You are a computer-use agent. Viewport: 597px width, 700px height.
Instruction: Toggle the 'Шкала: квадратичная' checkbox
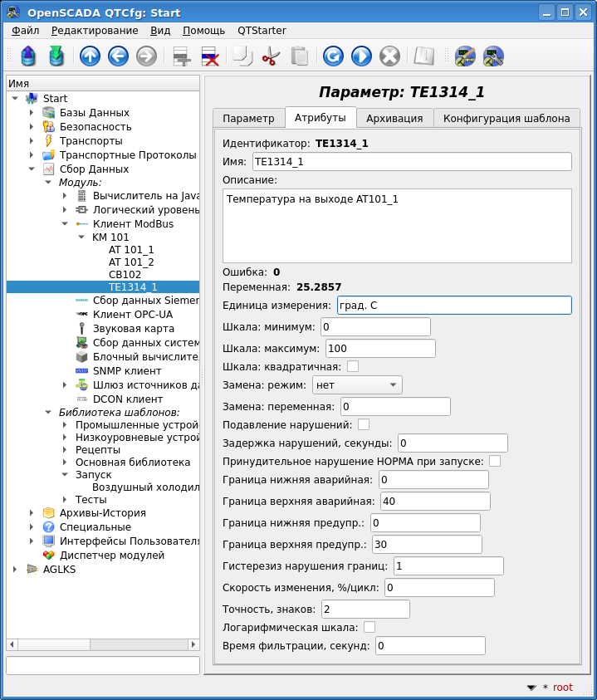click(x=353, y=366)
